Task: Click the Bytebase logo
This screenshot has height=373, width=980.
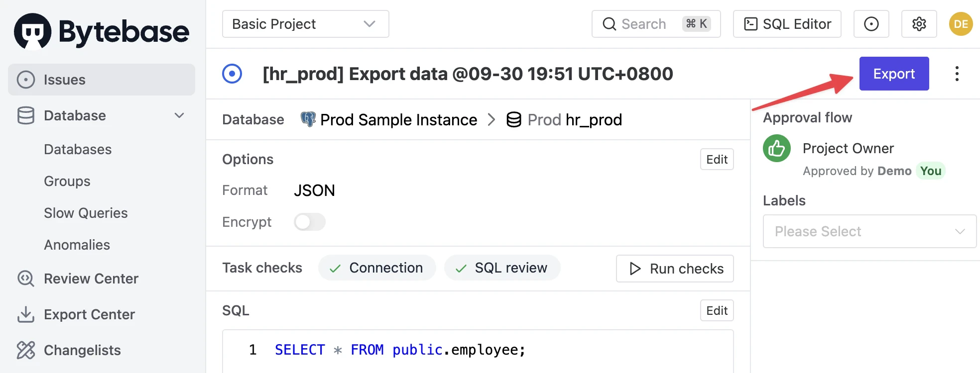Action: (x=101, y=31)
